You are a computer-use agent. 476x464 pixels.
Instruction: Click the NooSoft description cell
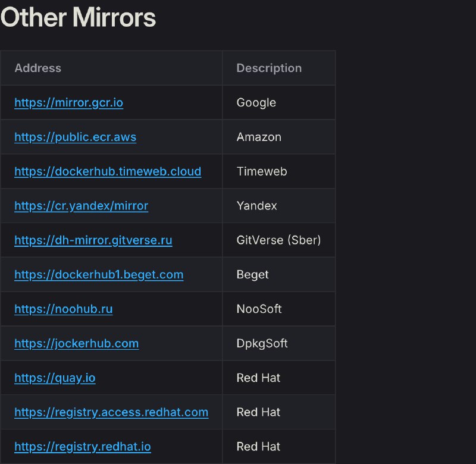coord(259,309)
